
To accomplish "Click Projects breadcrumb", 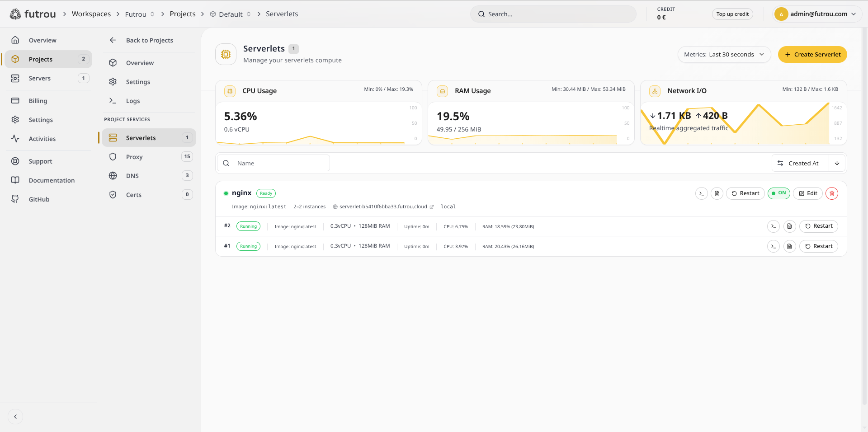I will tap(183, 14).
